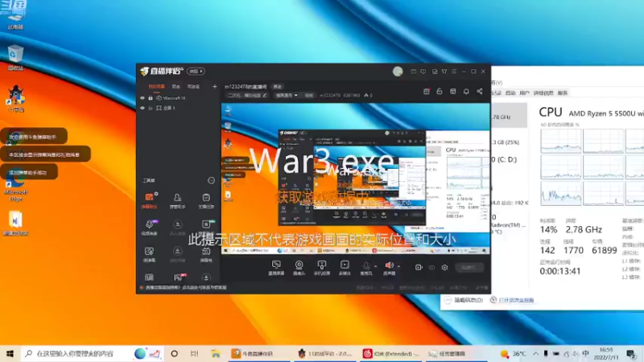Open the 房管助手 tool icon
This screenshot has width=644, height=362.
point(177,200)
